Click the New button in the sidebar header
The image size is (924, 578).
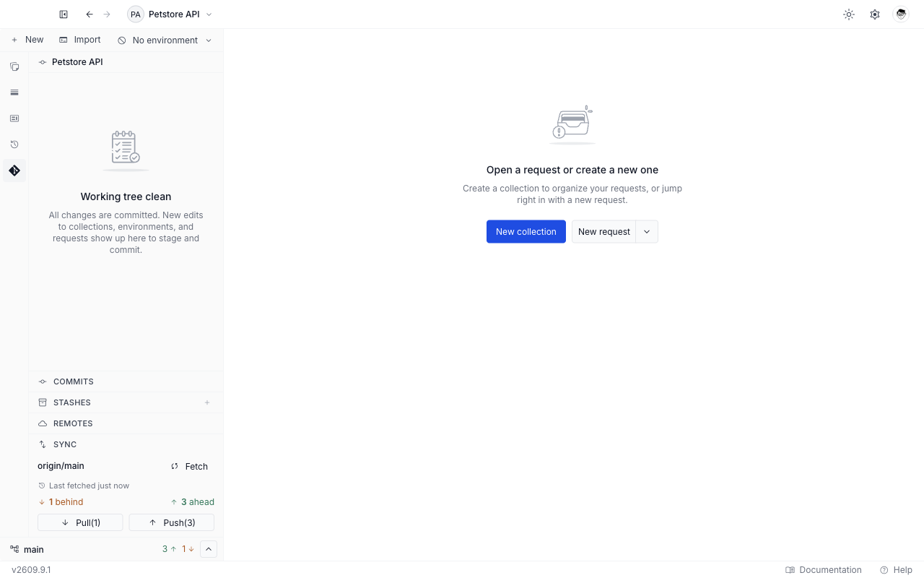pos(27,40)
